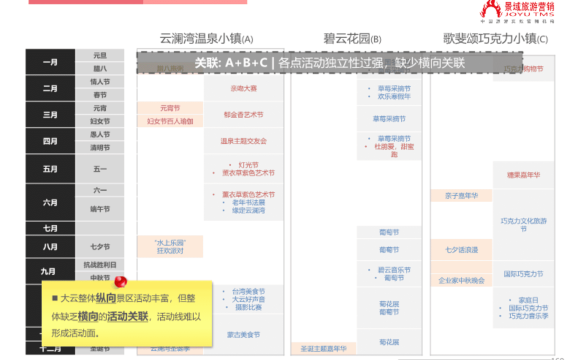
Task: Click the 元旦 holiday cell
Action: (100, 55)
